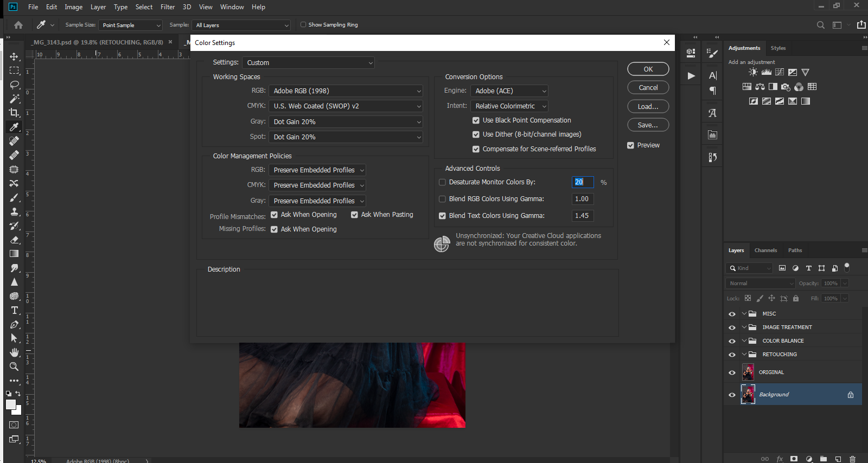Select the Magic Wand tool
Screen dimensions: 868x463
pos(14,99)
